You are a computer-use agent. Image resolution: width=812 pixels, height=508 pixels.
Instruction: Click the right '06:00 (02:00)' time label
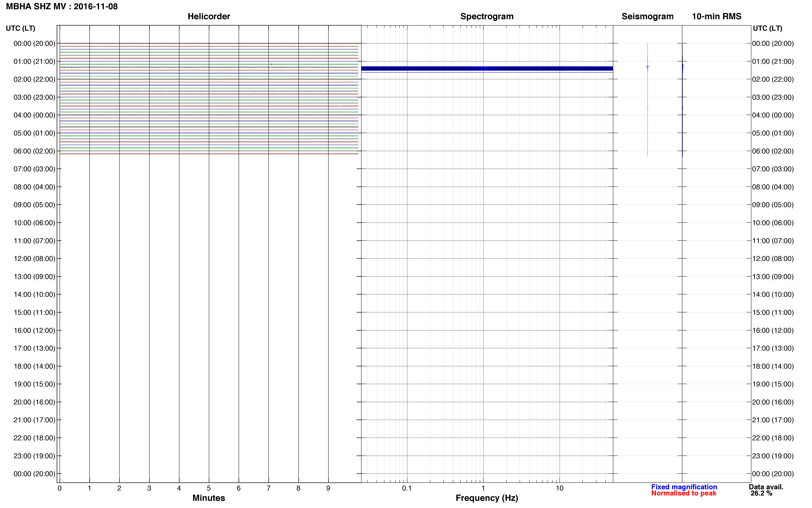point(773,151)
